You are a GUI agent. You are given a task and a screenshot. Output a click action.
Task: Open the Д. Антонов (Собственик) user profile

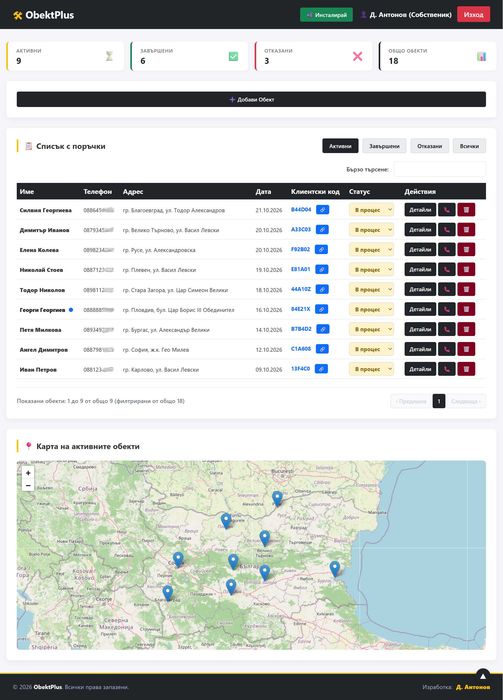tap(406, 15)
